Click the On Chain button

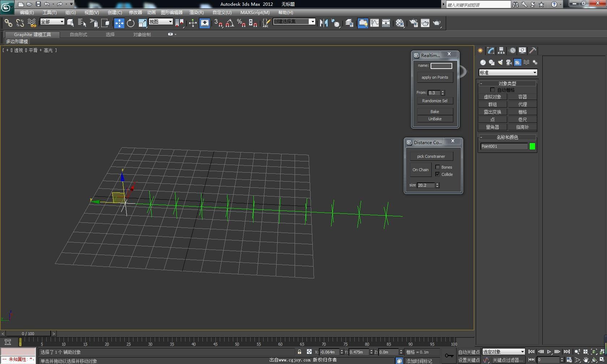click(421, 170)
